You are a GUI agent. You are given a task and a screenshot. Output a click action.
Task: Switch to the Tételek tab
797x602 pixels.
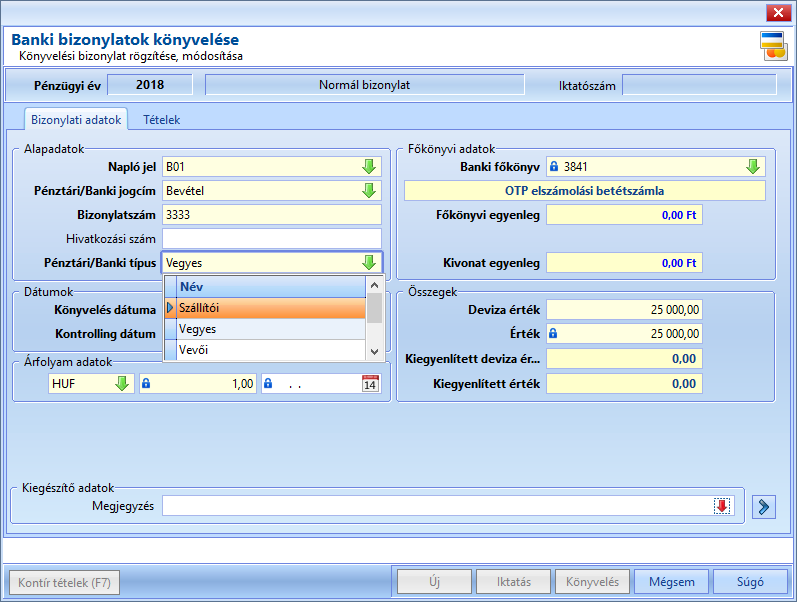161,119
